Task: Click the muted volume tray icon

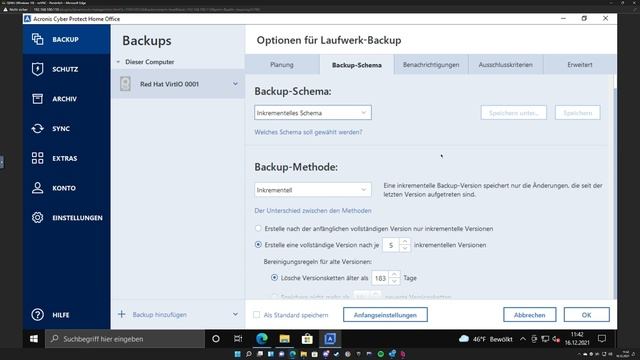Action: click(556, 339)
